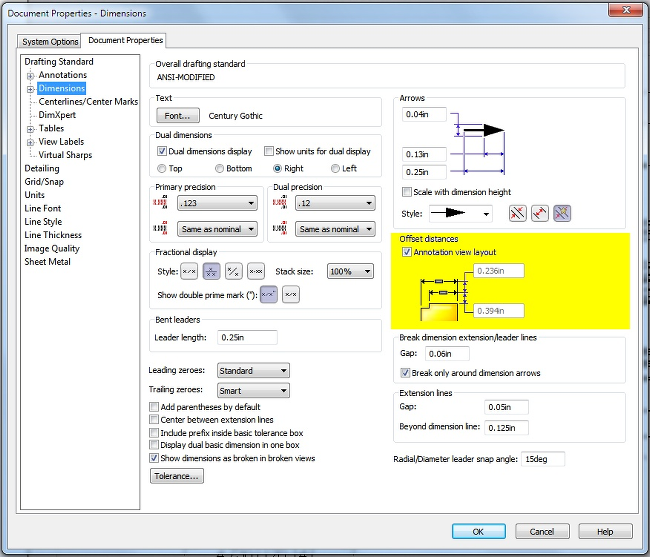The height and width of the screenshot is (557, 650).
Task: Click the Tolerance... button
Action: tap(177, 476)
